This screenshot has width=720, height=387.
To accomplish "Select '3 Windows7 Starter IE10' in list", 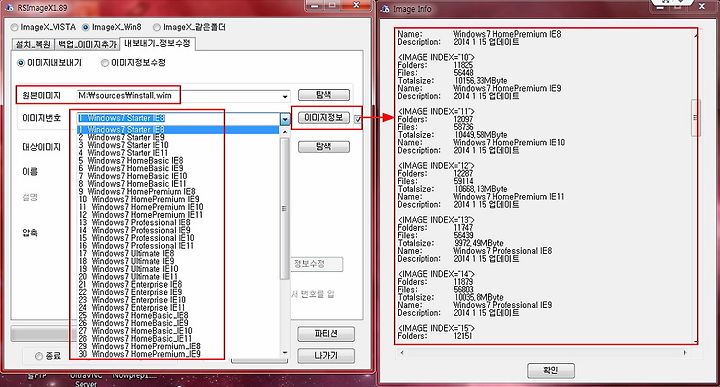I will [178, 145].
